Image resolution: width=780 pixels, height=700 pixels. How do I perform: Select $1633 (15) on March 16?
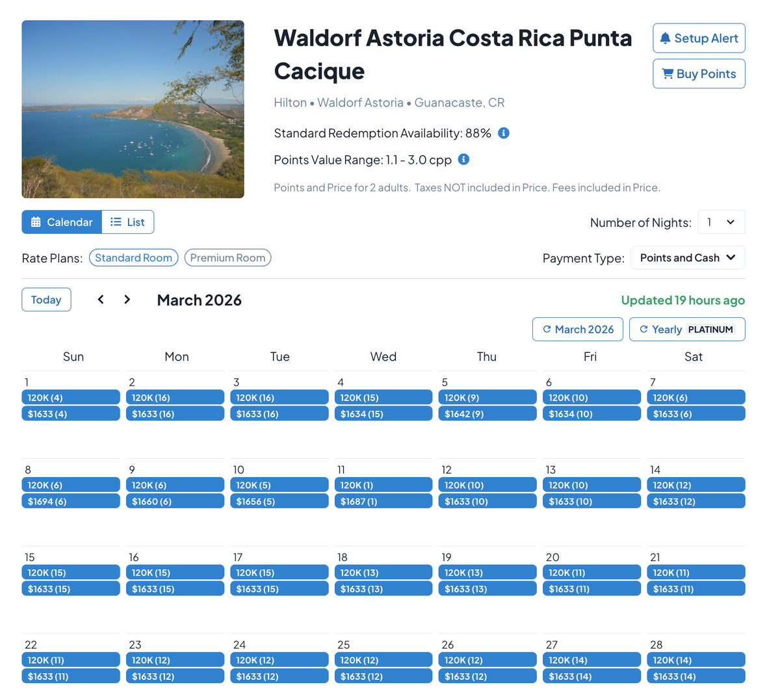point(175,589)
